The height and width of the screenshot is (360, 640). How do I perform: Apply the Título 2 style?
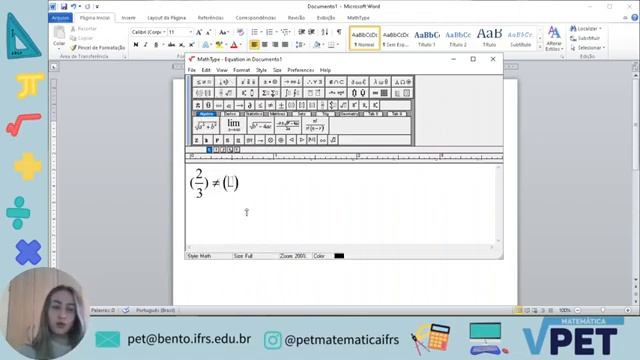coord(458,38)
